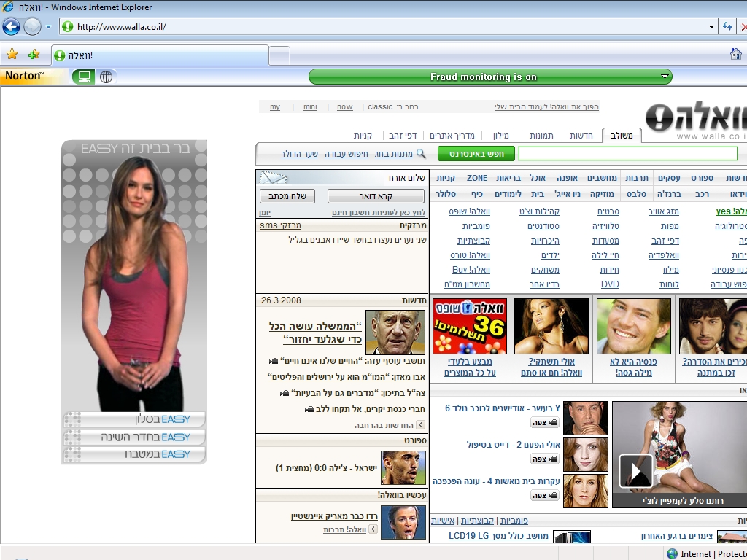747x560 pixels.
Task: Click the Add to Favorites icon
Action: click(x=34, y=55)
